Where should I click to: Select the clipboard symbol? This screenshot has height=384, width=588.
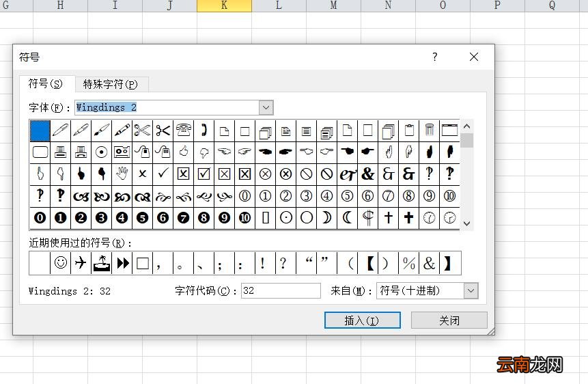coord(409,131)
